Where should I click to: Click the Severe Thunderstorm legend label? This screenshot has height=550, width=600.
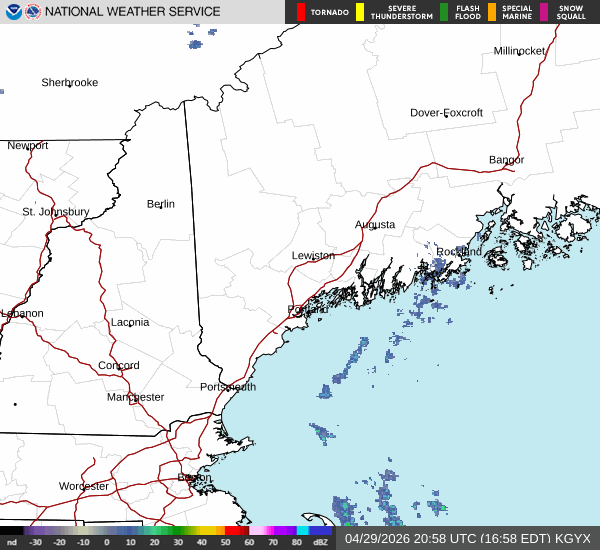point(402,12)
